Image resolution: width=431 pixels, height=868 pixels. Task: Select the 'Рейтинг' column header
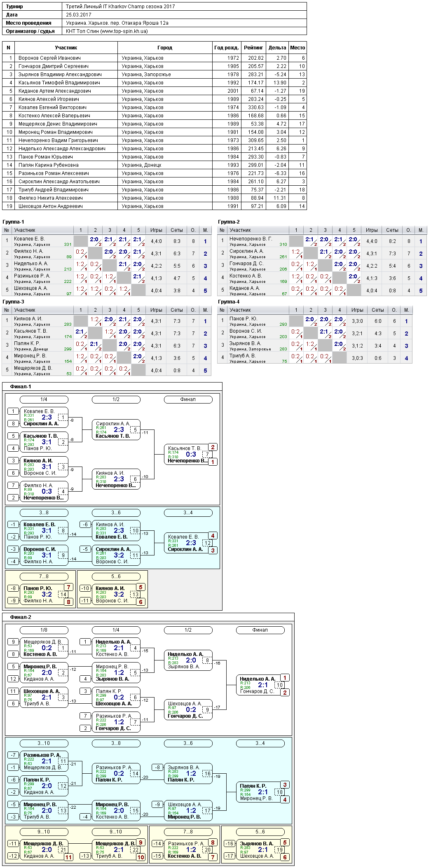tap(253, 48)
